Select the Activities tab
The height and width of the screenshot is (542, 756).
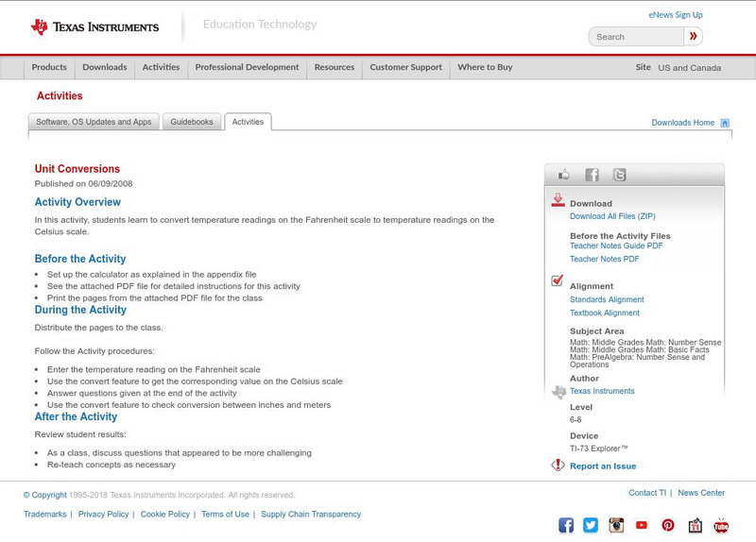tap(248, 122)
